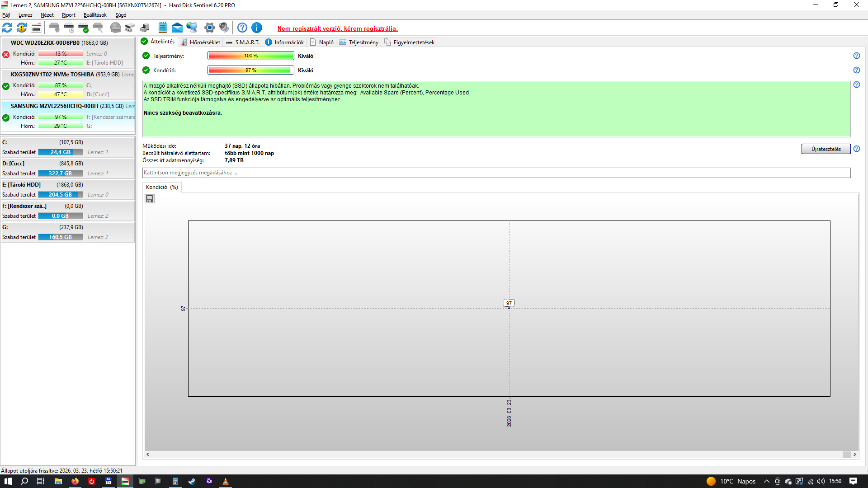The width and height of the screenshot is (868, 488).
Task: Click the speaker sound icon
Action: (224, 28)
